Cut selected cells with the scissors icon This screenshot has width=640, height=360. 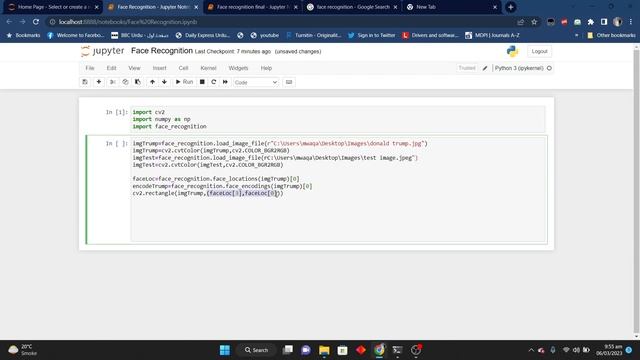click(x=113, y=82)
